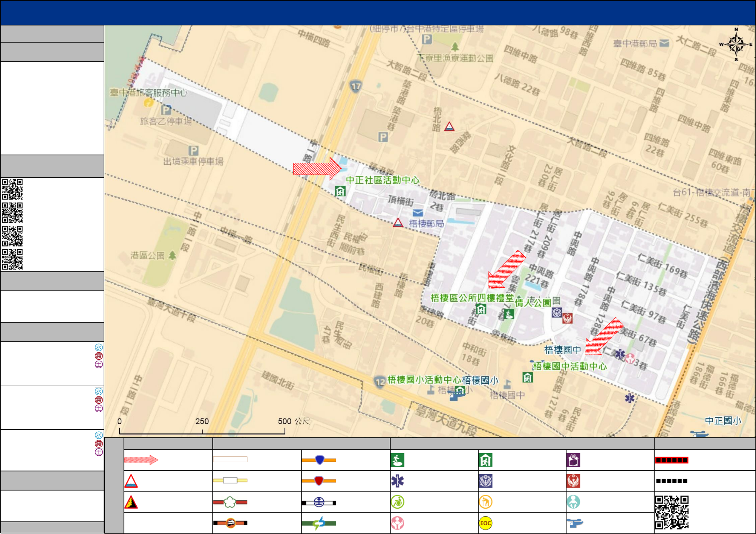
Task: Click the purple house icon in legend
Action: click(x=573, y=460)
